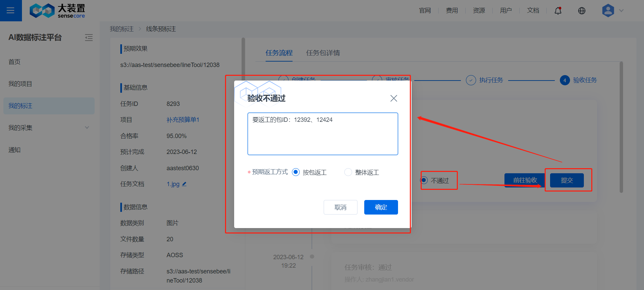This screenshot has height=290, width=644.
Task: Go to 我的标注 in the sidebar
Action: click(49, 106)
